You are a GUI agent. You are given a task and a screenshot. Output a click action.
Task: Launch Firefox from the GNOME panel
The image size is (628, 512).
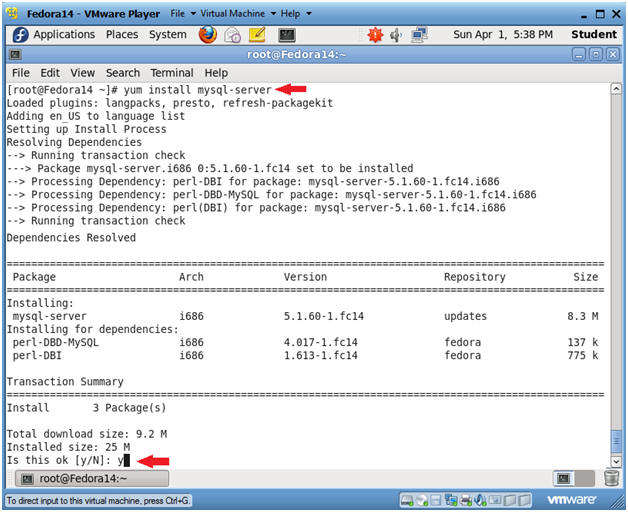(x=207, y=34)
